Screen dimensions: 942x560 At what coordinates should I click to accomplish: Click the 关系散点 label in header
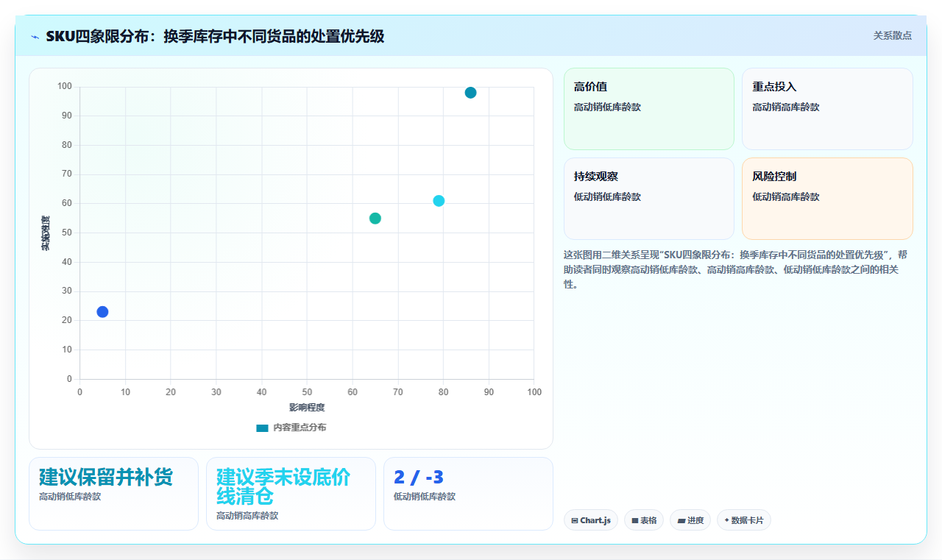[x=892, y=35]
